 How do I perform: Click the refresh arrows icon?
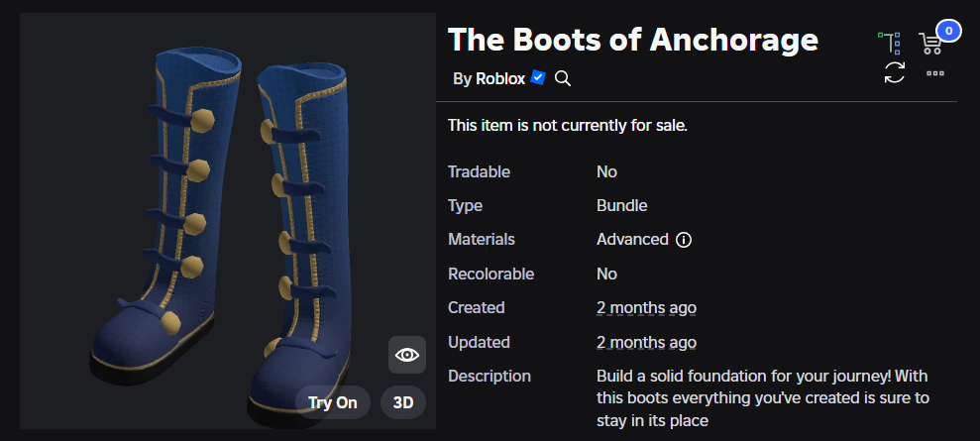tap(895, 72)
